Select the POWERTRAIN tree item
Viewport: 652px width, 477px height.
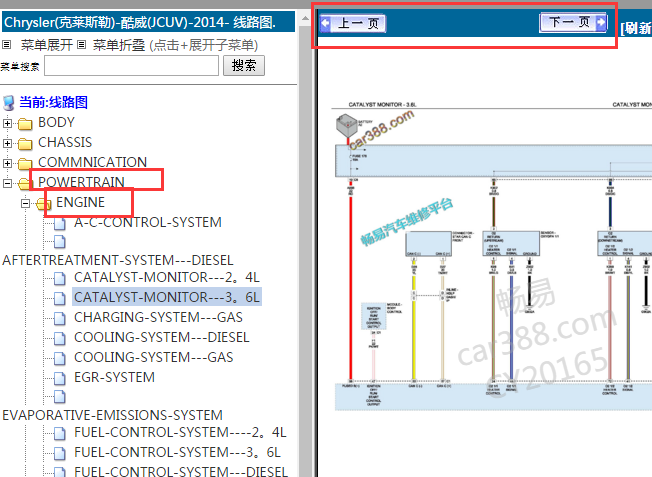click(81, 182)
